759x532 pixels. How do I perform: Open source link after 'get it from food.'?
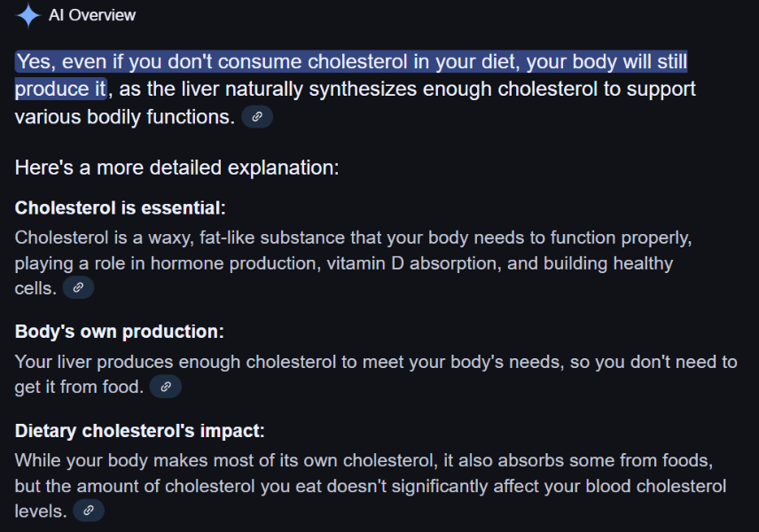click(x=166, y=387)
